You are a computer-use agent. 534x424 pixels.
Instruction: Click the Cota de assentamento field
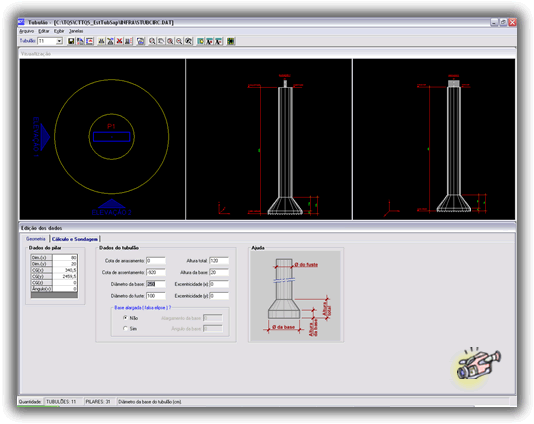tap(156, 272)
